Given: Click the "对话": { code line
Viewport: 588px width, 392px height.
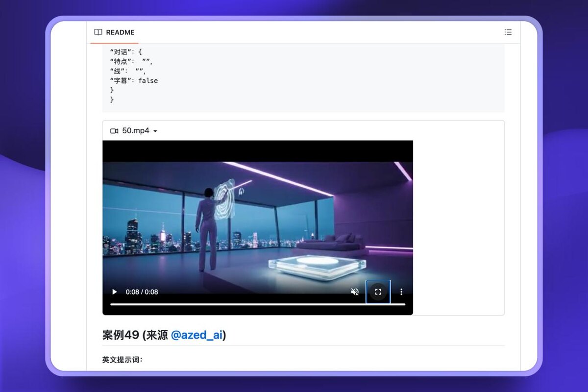Looking at the screenshot, I should click(x=126, y=51).
